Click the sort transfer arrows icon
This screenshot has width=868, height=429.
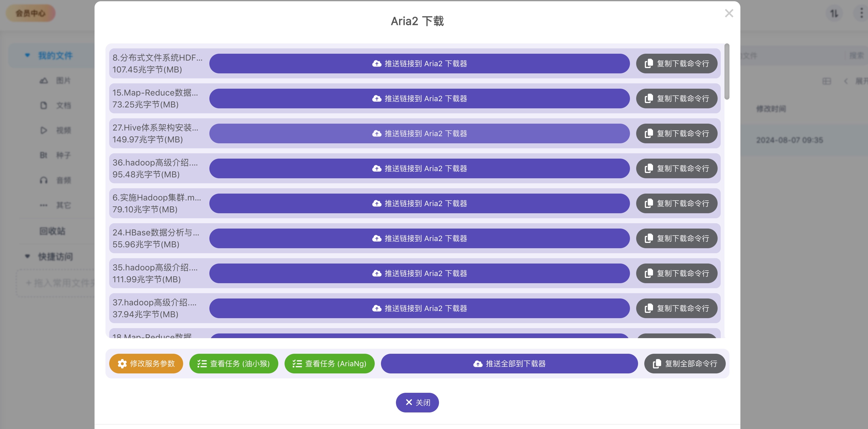point(834,13)
